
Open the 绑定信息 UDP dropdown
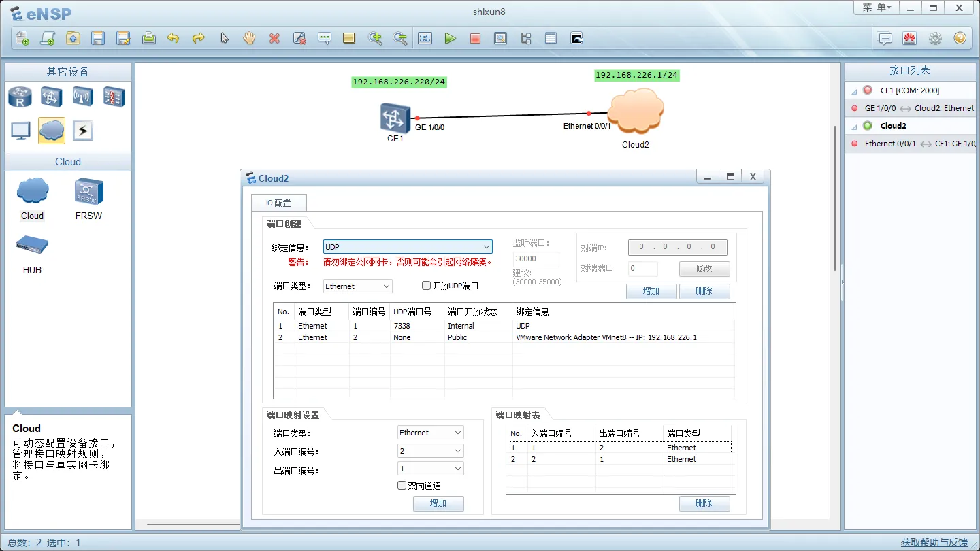[408, 247]
